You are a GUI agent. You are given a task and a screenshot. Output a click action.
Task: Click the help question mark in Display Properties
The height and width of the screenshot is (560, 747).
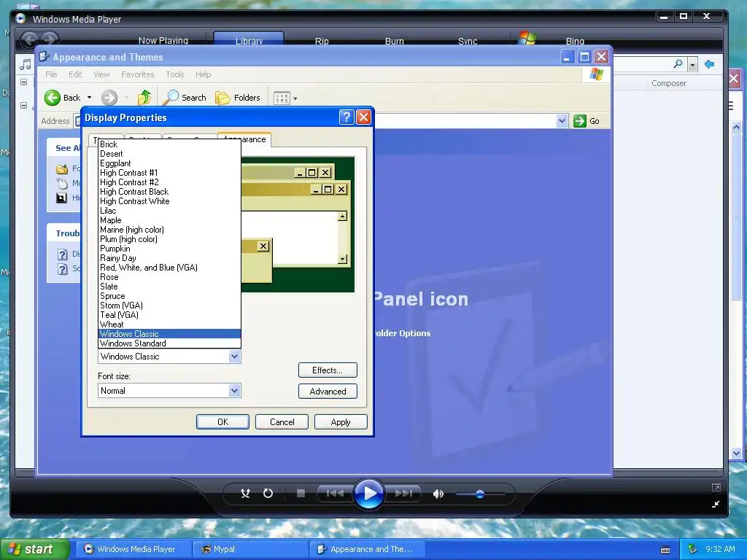pos(347,117)
